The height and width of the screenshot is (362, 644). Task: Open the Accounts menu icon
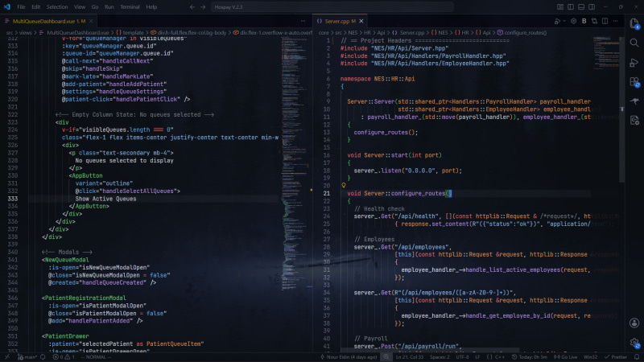click(x=634, y=323)
